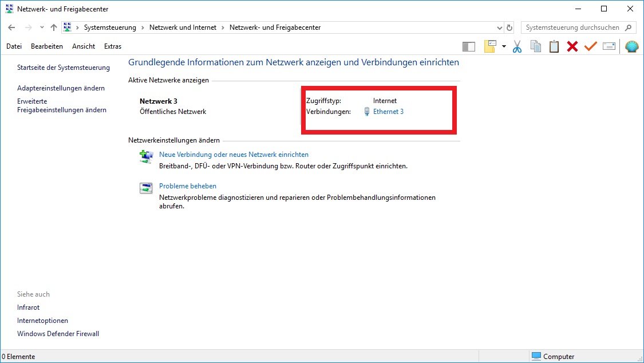Refresh the current page

click(x=509, y=27)
